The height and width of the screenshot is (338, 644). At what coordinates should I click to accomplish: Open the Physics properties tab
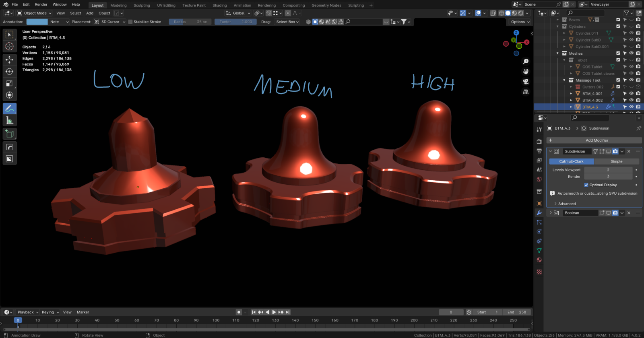pos(539,232)
